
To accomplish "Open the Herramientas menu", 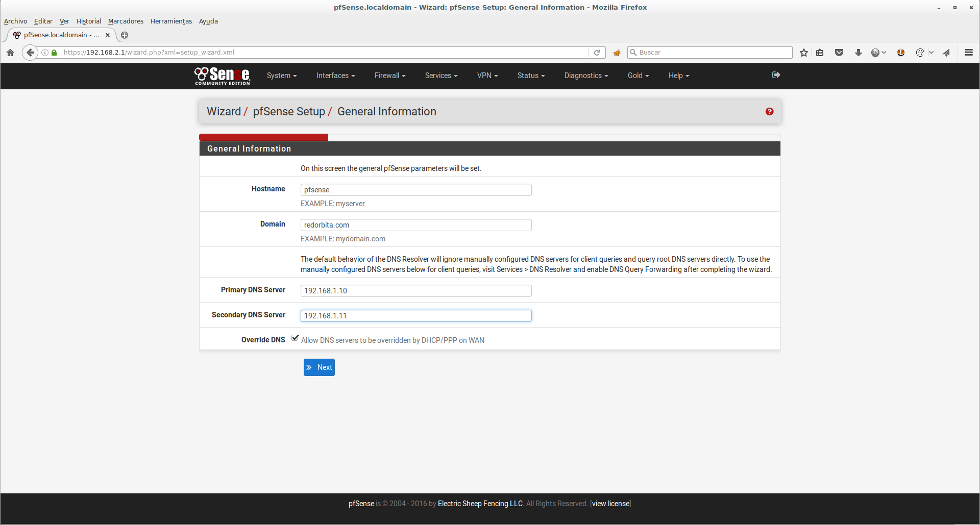I will click(171, 21).
